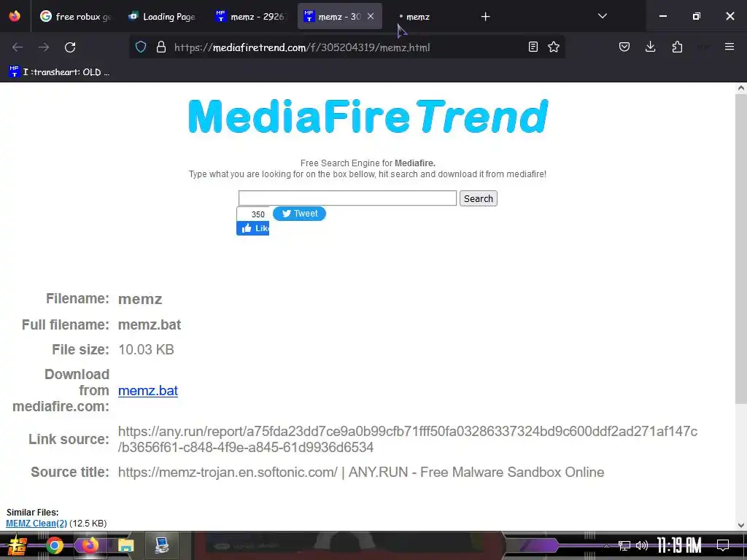
Task: Open the tracking protection shield icon
Action: 141,47
